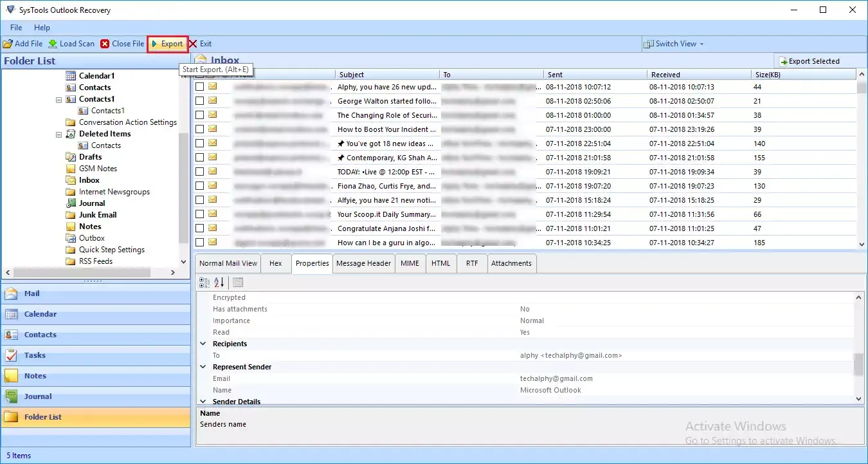Tick checkbox for 'Fiona Zhao, Curtis Frye' email
This screenshot has height=464, width=868.
click(200, 186)
